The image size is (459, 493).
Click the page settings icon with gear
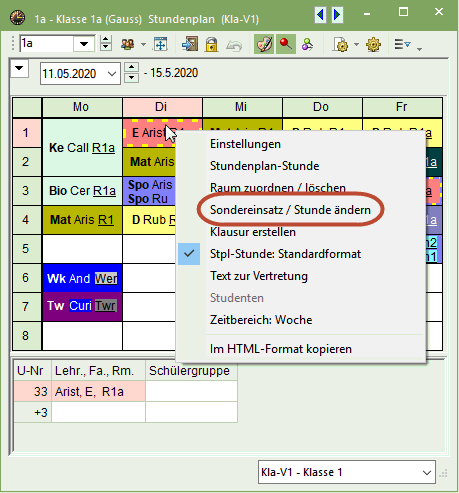340,44
